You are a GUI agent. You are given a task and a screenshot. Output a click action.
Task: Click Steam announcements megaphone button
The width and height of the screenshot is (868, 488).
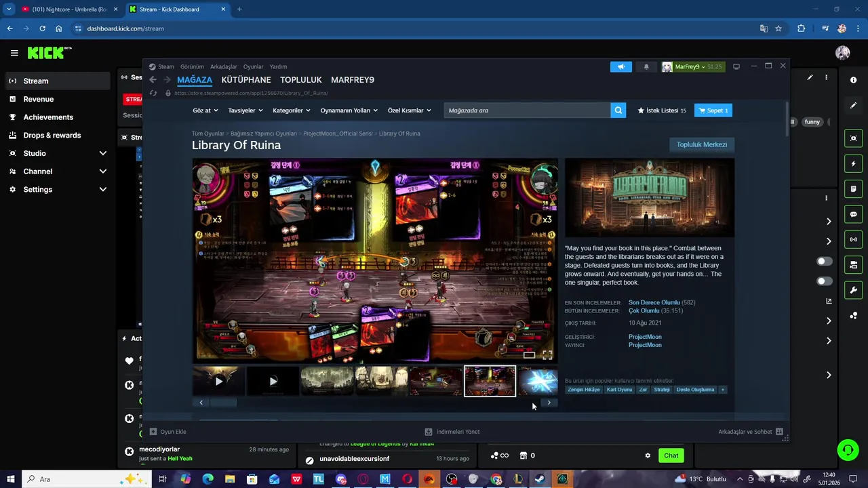[x=620, y=66]
